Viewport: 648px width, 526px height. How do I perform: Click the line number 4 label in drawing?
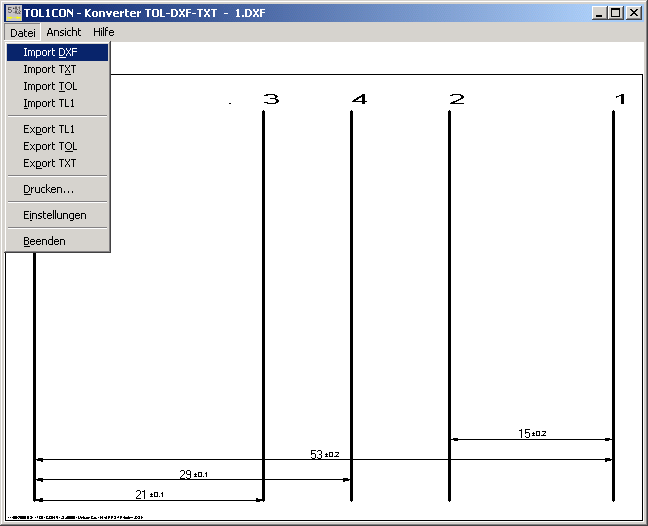[359, 99]
